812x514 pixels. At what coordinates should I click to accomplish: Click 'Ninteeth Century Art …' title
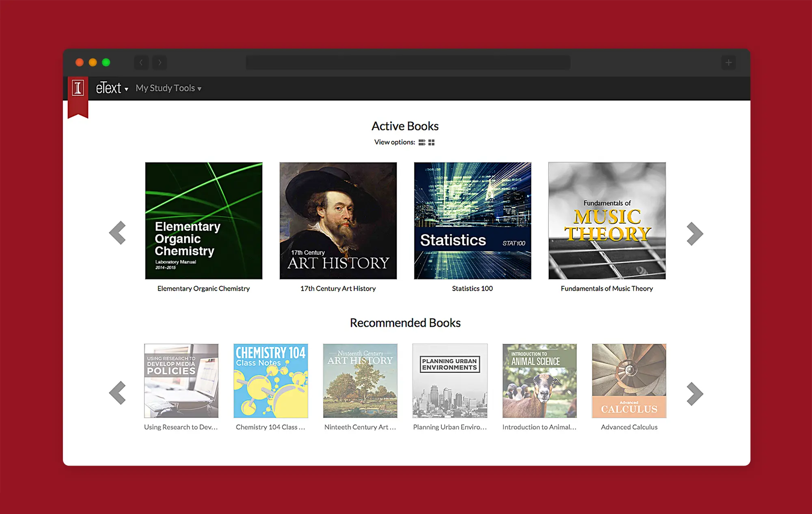360,427
